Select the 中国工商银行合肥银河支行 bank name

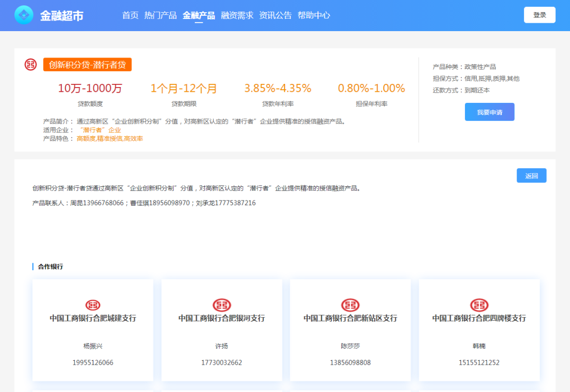pyautogui.click(x=222, y=318)
